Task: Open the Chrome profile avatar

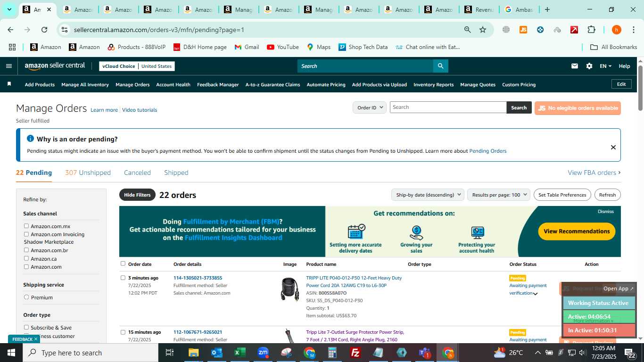Action: 616,30
